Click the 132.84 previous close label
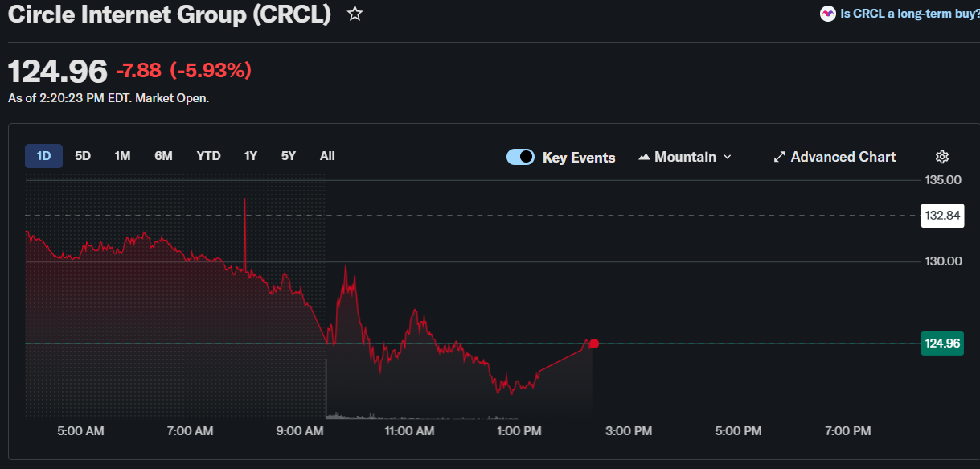 (942, 216)
